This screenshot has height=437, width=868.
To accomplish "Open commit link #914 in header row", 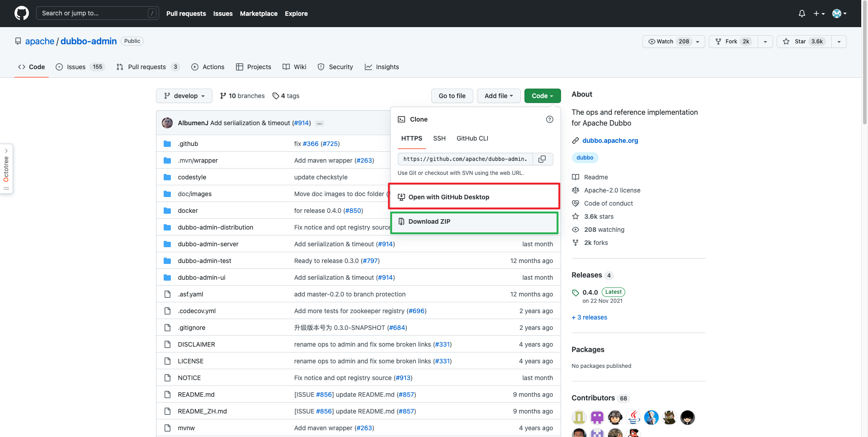I will click(302, 123).
